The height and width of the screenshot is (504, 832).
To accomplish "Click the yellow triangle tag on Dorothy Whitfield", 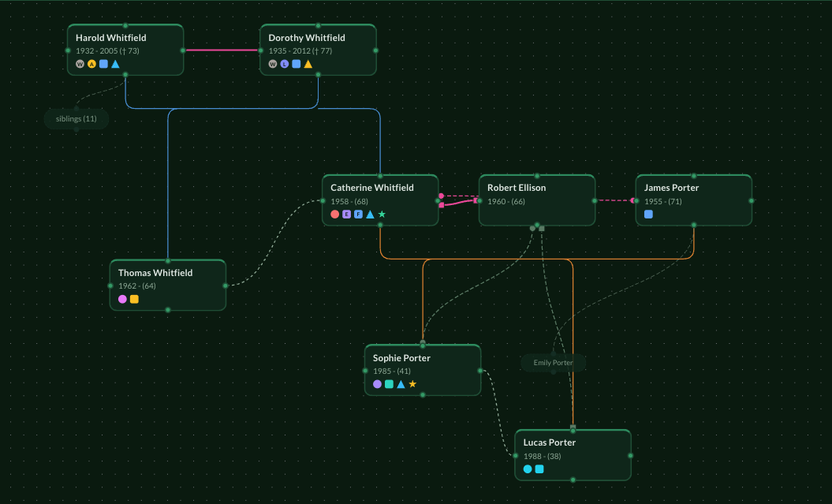I will [x=308, y=64].
